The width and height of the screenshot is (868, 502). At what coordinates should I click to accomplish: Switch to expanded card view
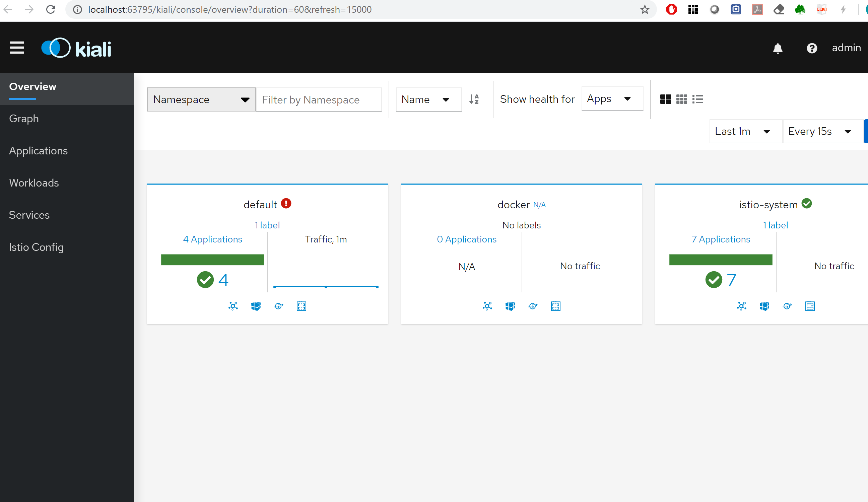(x=665, y=99)
